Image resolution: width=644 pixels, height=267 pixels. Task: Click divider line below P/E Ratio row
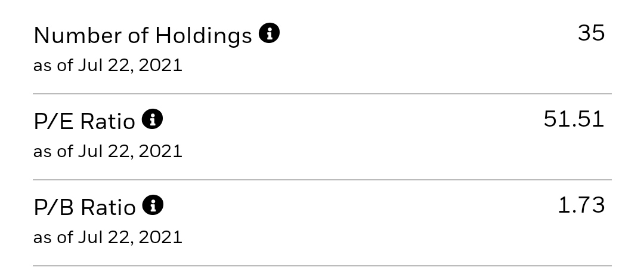point(323,180)
